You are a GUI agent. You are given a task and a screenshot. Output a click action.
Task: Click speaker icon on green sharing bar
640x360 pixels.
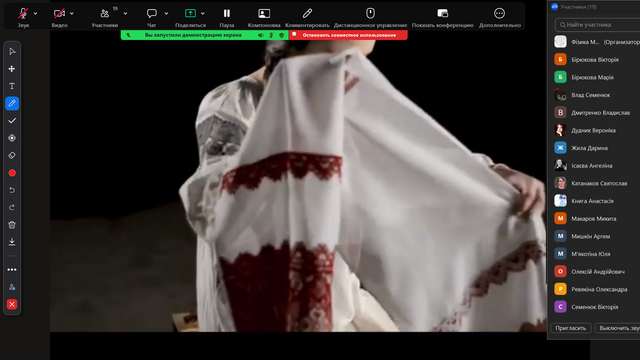pyautogui.click(x=260, y=35)
